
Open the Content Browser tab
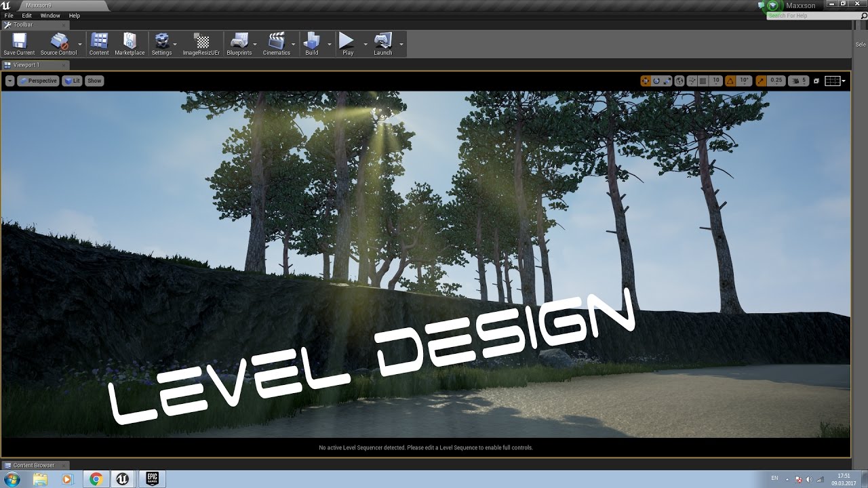(34, 466)
